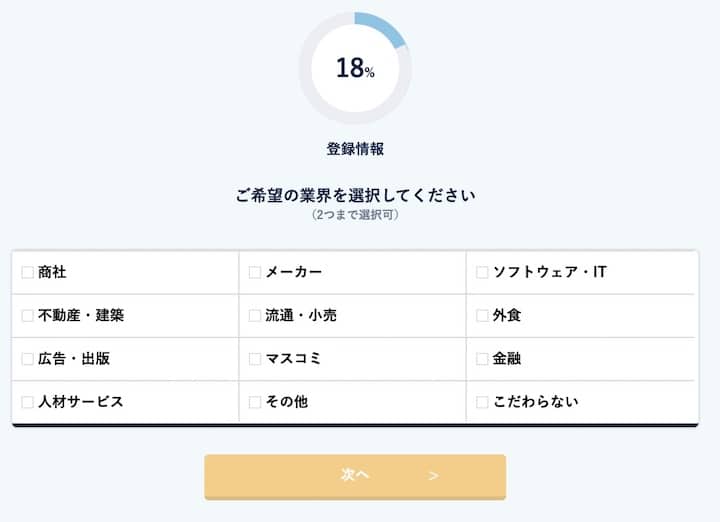Enable the 人材サービス checkbox
Viewport: 720px width, 522px height.
tap(27, 402)
